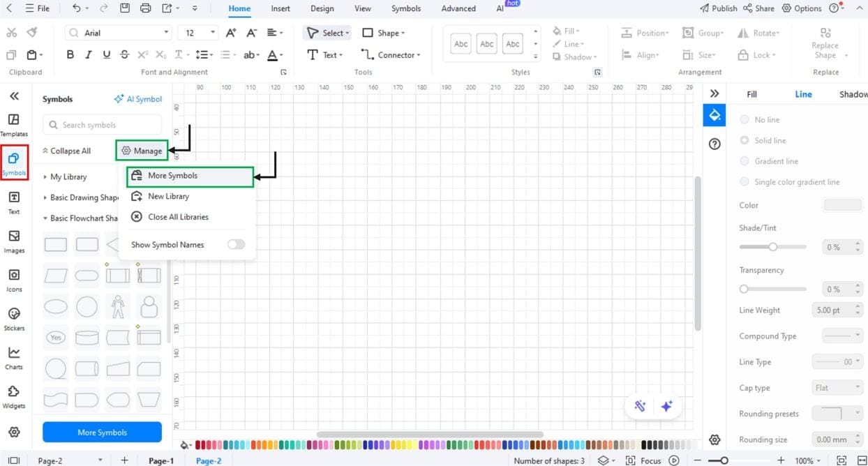Open the Fill tab in right panel

point(751,94)
